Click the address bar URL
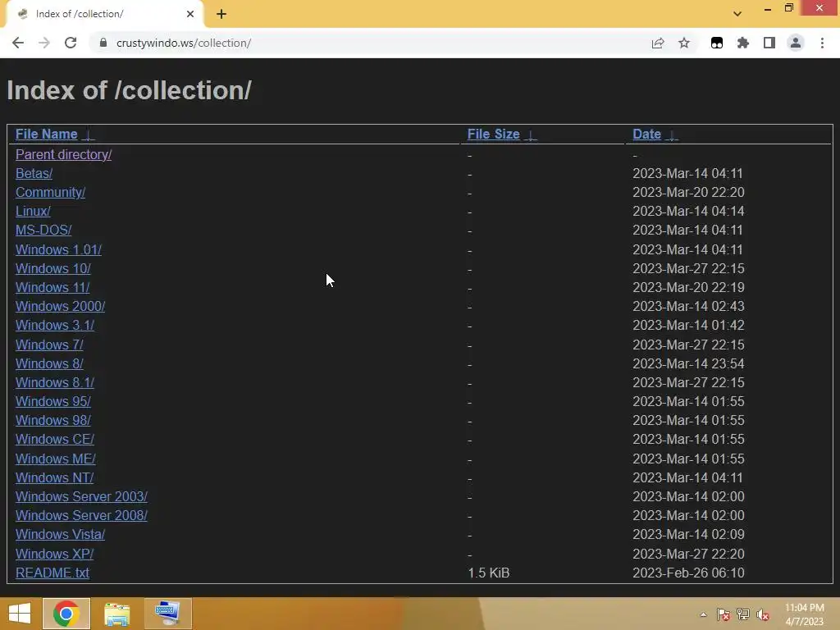Image resolution: width=840 pixels, height=630 pixels. pyautogui.click(x=184, y=43)
